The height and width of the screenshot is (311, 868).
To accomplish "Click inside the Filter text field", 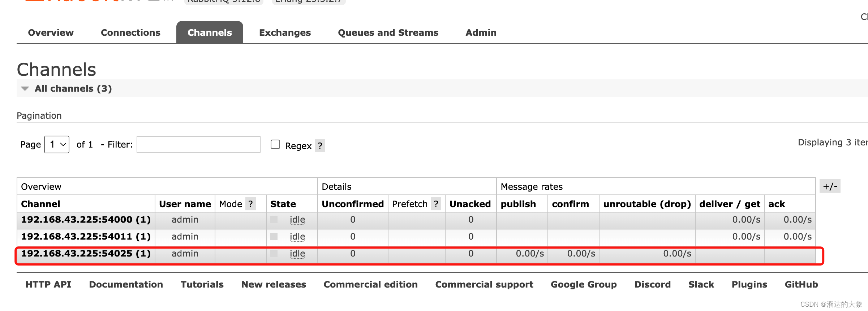I will click(198, 144).
